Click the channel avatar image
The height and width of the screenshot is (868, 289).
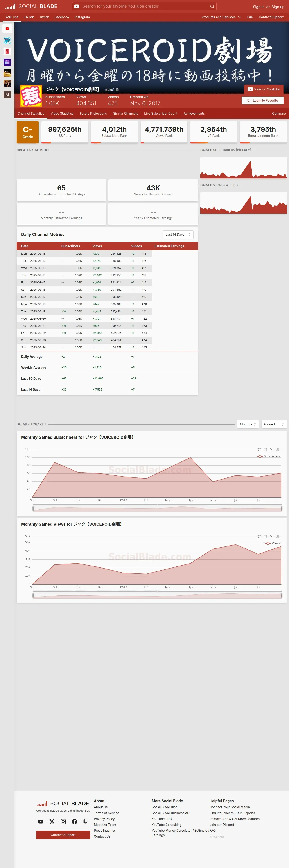31,96
